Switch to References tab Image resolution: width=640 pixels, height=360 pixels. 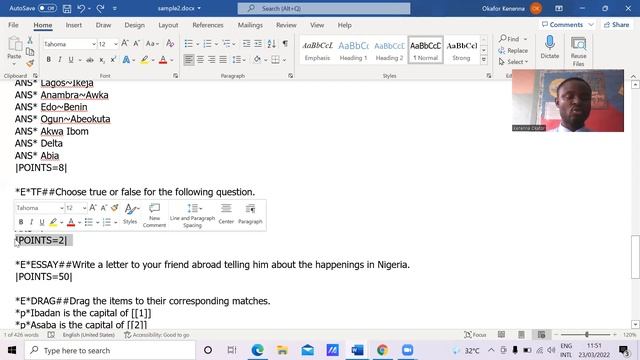click(x=208, y=25)
